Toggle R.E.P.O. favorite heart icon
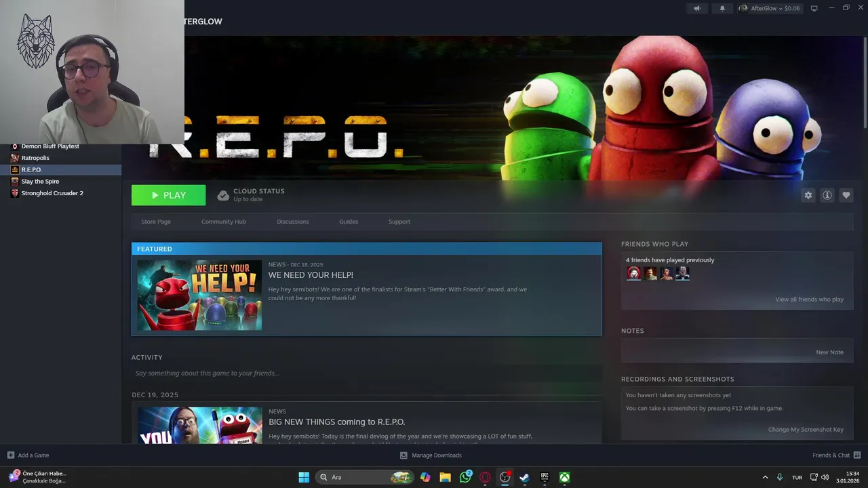868x488 pixels. coord(846,195)
